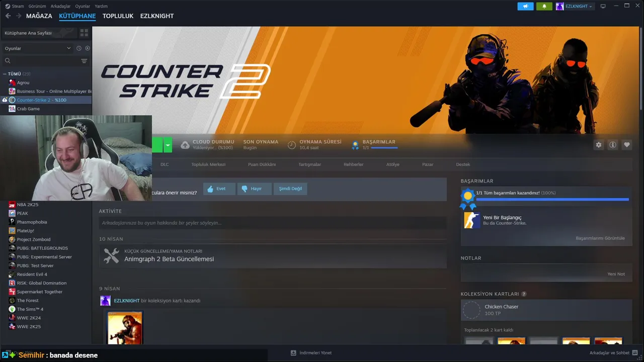
Task: Open the notifications bell
Action: (x=544, y=6)
